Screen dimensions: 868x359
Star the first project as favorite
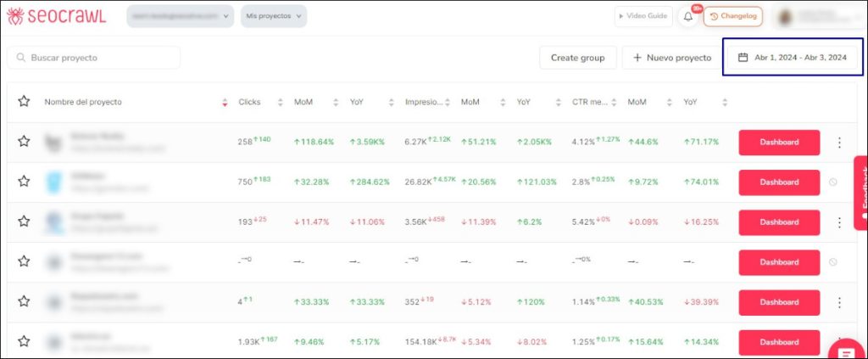25,142
